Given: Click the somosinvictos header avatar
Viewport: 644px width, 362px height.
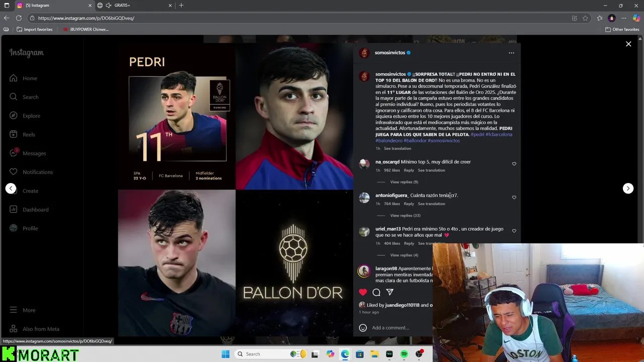Looking at the screenshot, I should tap(364, 53).
